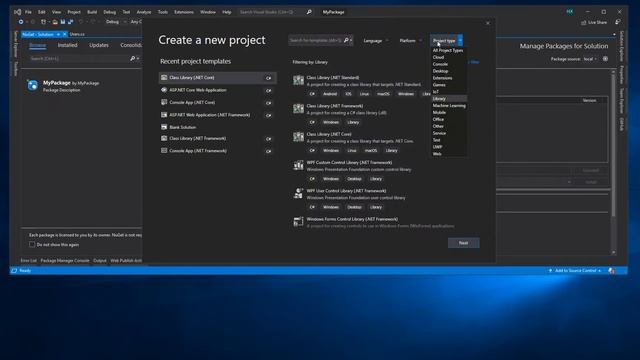Click the Visual Studio logo icon
This screenshot has width=640, height=360.
point(18,12)
